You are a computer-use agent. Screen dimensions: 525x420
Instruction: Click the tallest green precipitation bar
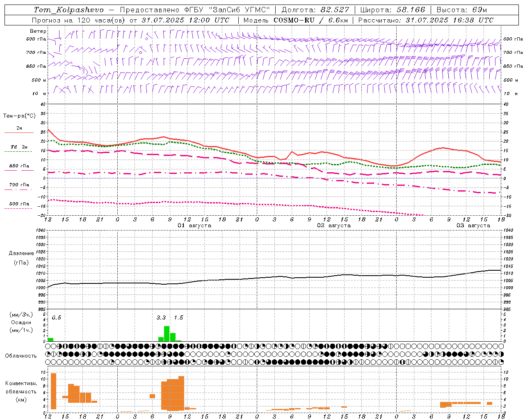(167, 334)
